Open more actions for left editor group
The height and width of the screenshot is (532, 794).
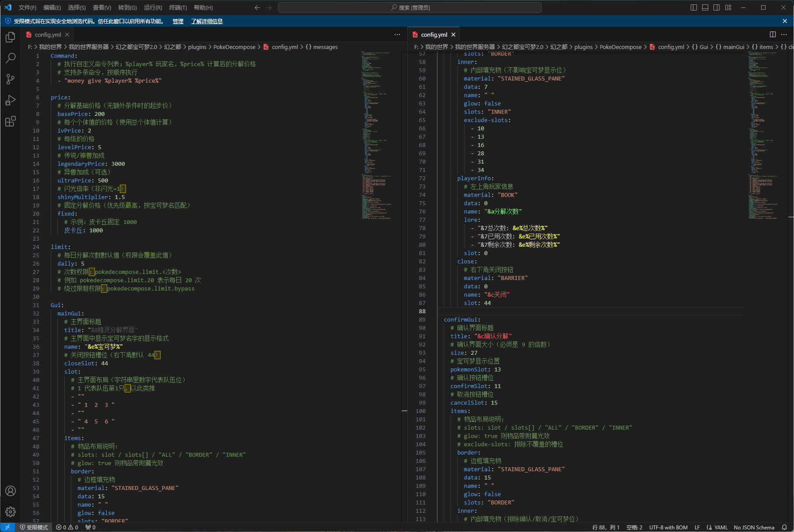point(397,35)
